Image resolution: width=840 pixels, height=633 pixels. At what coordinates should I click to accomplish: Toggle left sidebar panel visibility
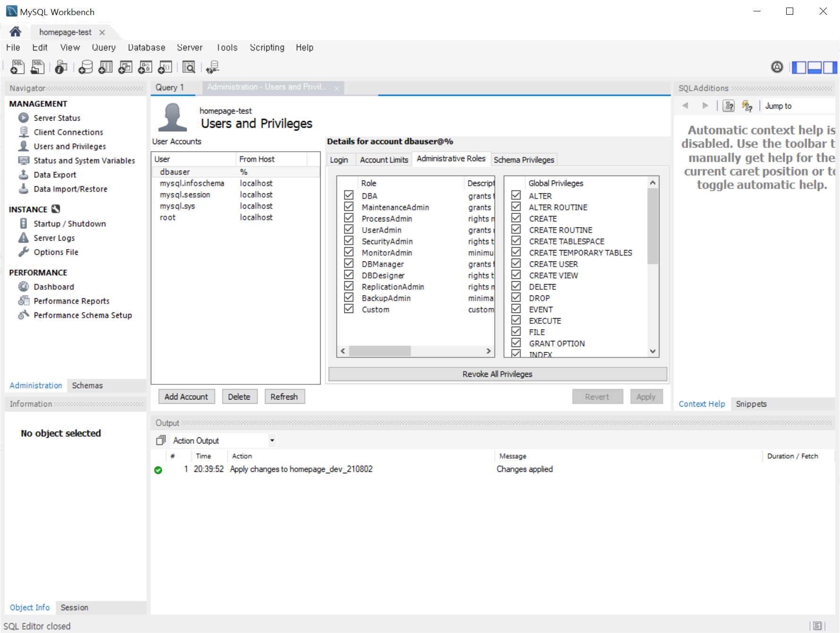799,68
